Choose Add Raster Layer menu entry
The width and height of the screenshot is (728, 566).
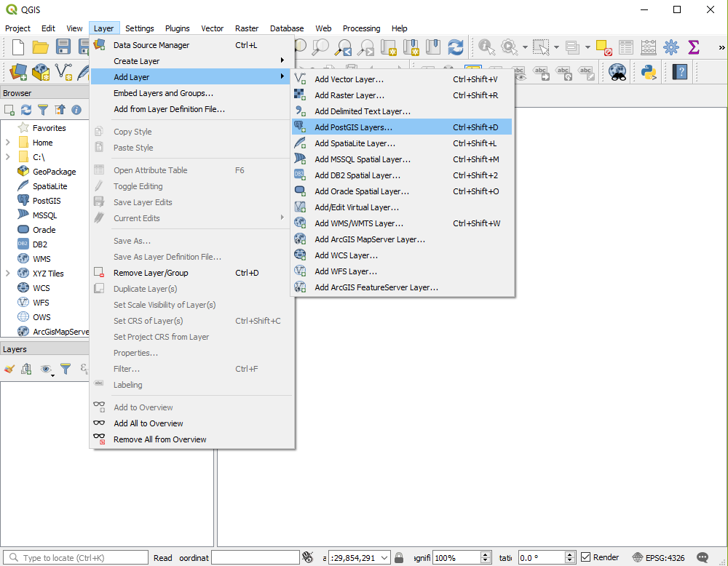click(x=402, y=95)
